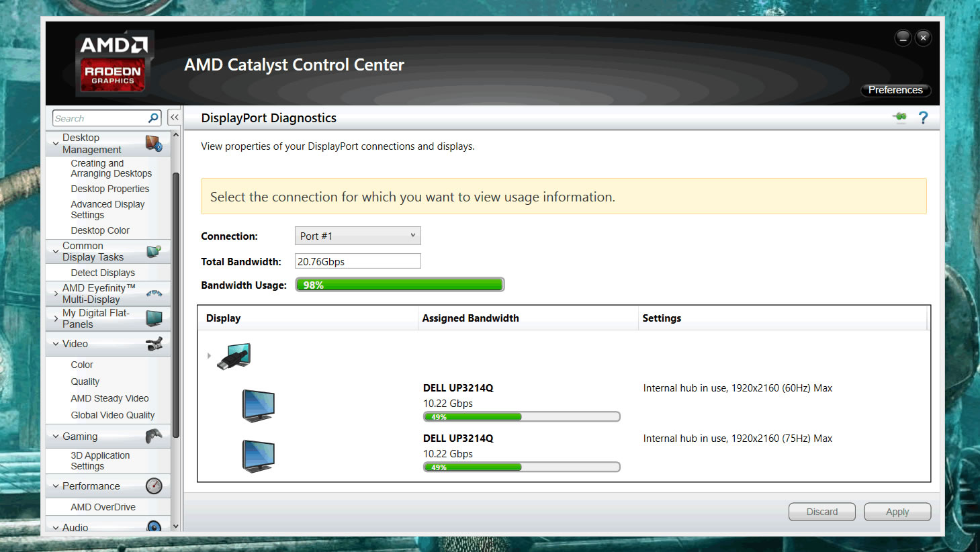The height and width of the screenshot is (552, 980).
Task: Click the Display column header
Action: tap(308, 318)
